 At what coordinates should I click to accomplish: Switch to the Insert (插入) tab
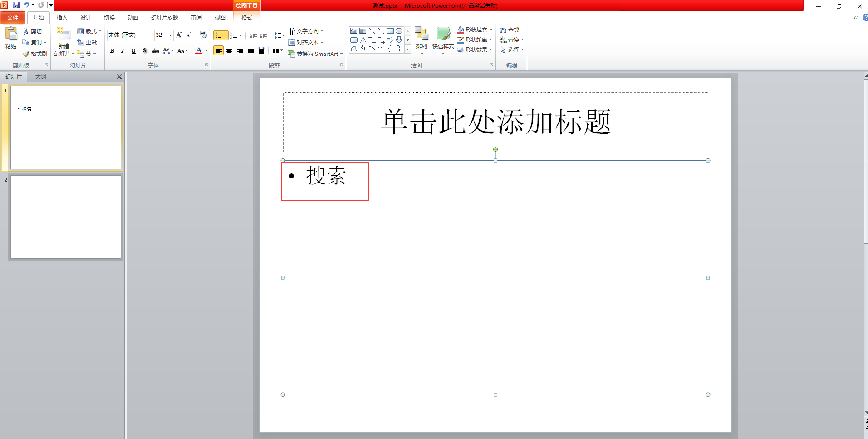pos(62,17)
